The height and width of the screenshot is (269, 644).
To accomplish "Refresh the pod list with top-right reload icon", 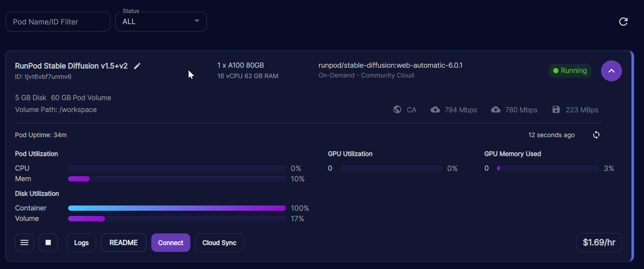I will [623, 22].
